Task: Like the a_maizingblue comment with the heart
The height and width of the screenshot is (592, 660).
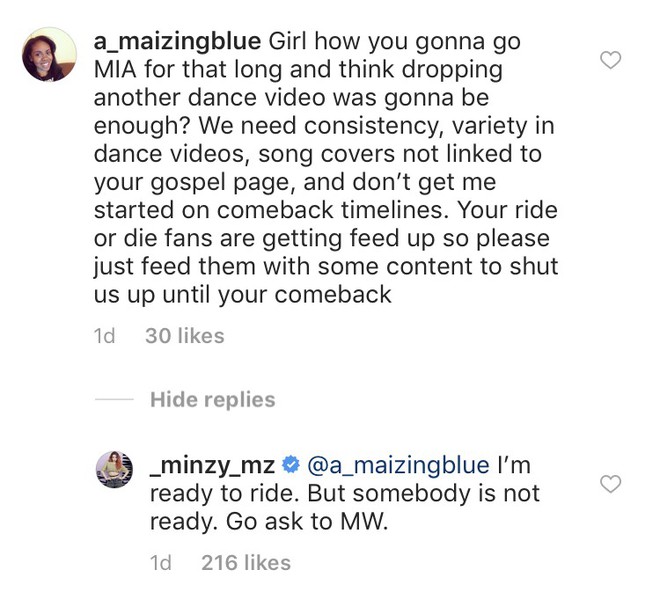Action: tap(610, 60)
